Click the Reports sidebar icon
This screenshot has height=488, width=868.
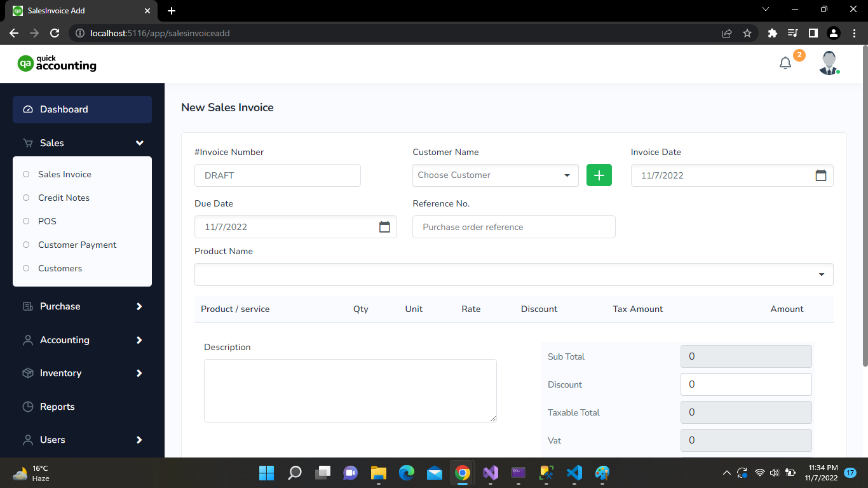(28, 407)
